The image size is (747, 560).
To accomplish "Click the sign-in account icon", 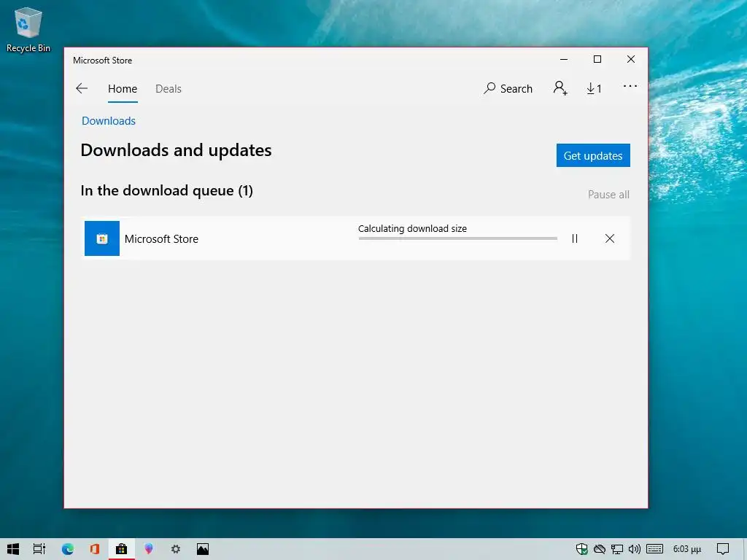I will click(x=560, y=88).
